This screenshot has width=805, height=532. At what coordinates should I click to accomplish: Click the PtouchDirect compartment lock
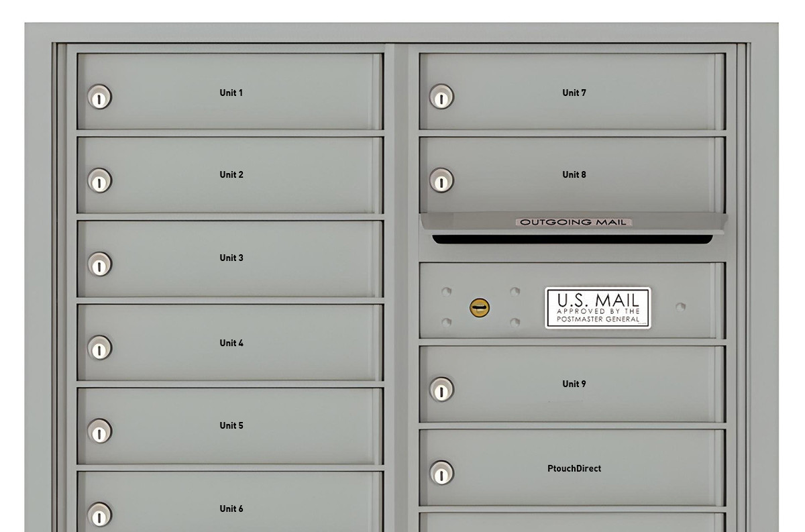tap(441, 473)
